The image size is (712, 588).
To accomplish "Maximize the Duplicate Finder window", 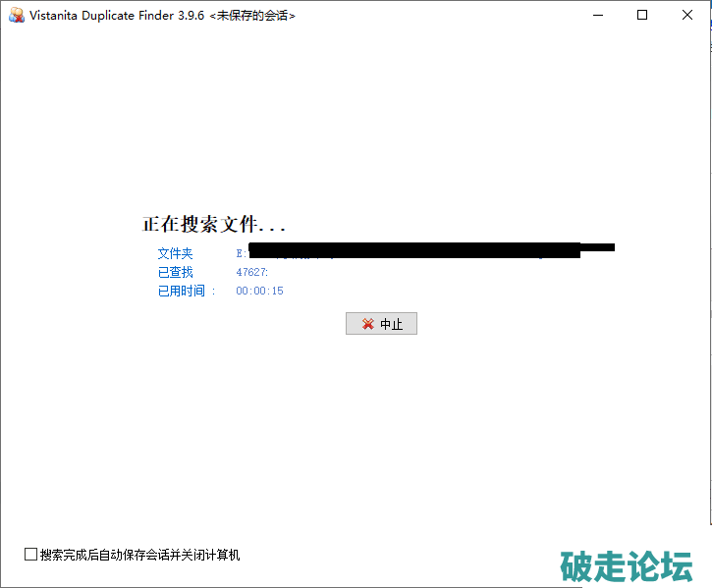I will pyautogui.click(x=642, y=16).
